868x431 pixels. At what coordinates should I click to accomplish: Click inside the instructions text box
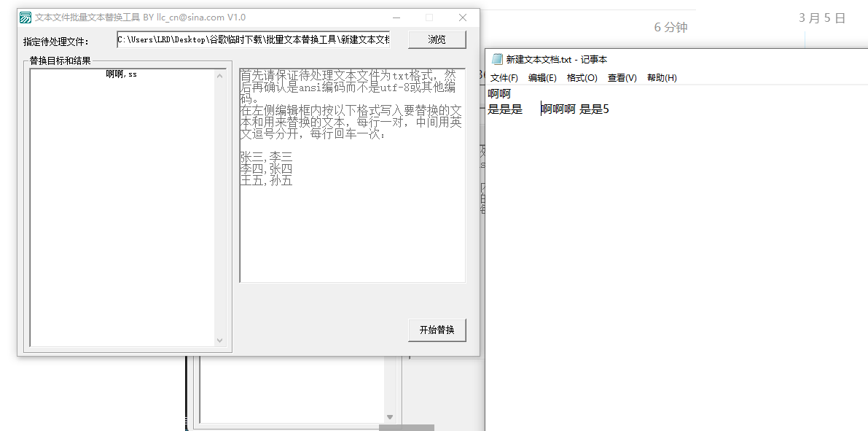click(352, 219)
